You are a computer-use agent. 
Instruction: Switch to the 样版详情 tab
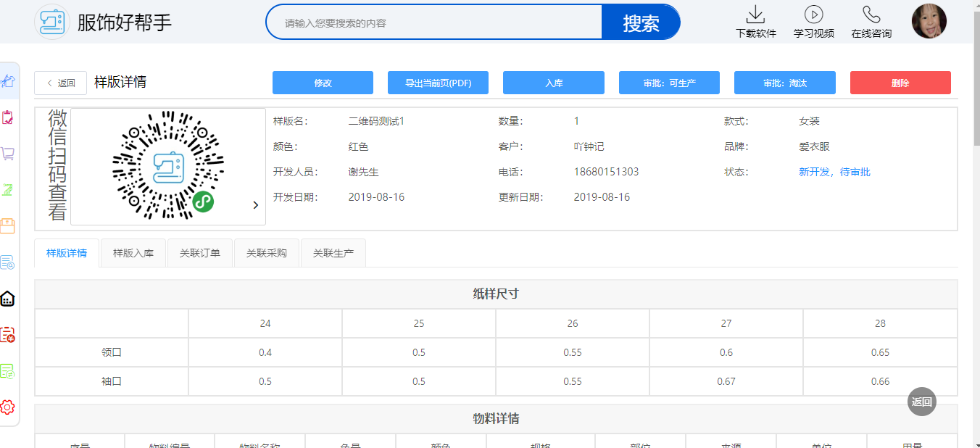[67, 253]
